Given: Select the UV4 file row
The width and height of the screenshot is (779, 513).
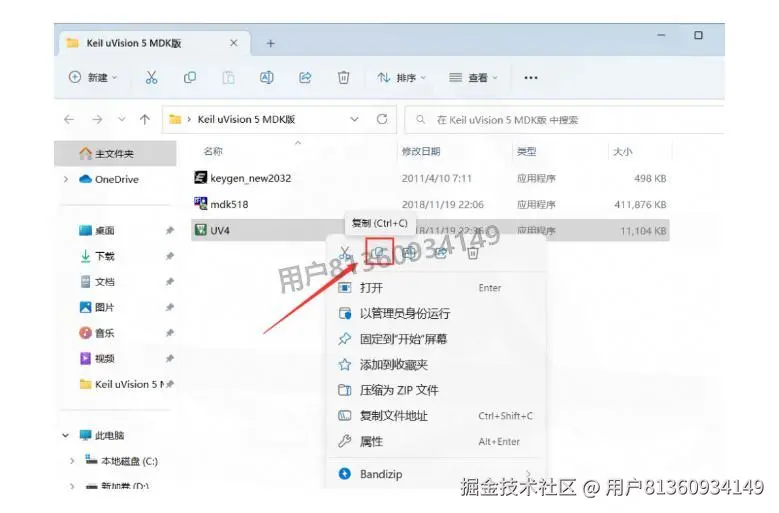Looking at the screenshot, I should [430, 230].
